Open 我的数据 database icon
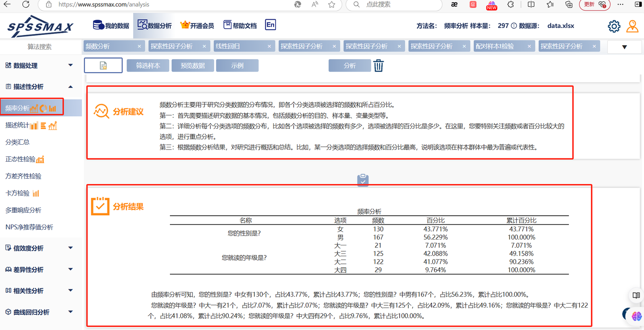This screenshot has height=330, width=644. [x=99, y=25]
